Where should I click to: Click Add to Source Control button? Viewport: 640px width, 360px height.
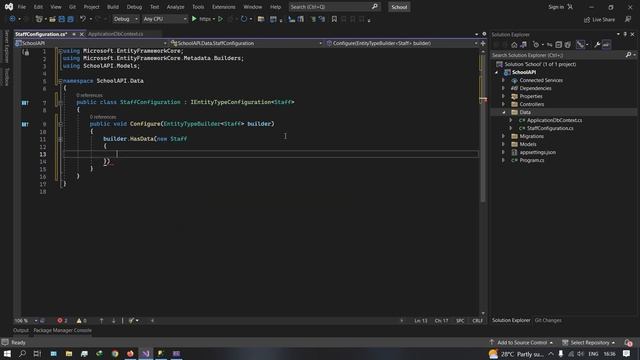click(522, 342)
